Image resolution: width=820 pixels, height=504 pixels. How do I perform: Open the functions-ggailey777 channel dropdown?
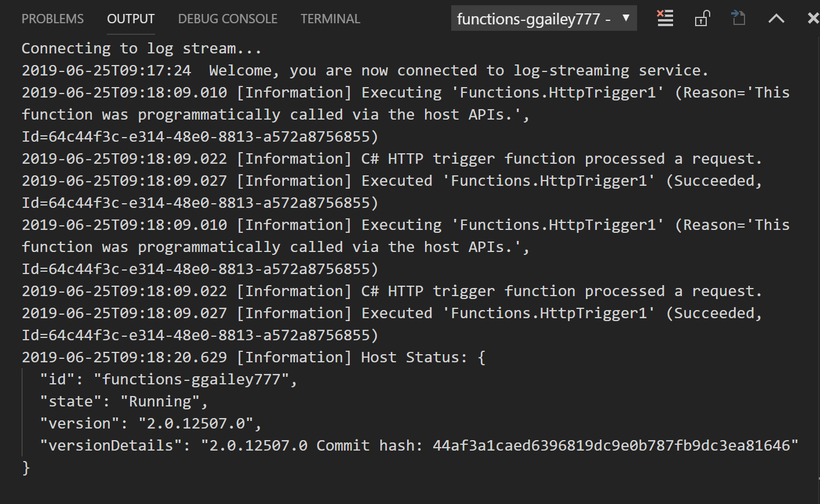[544, 18]
